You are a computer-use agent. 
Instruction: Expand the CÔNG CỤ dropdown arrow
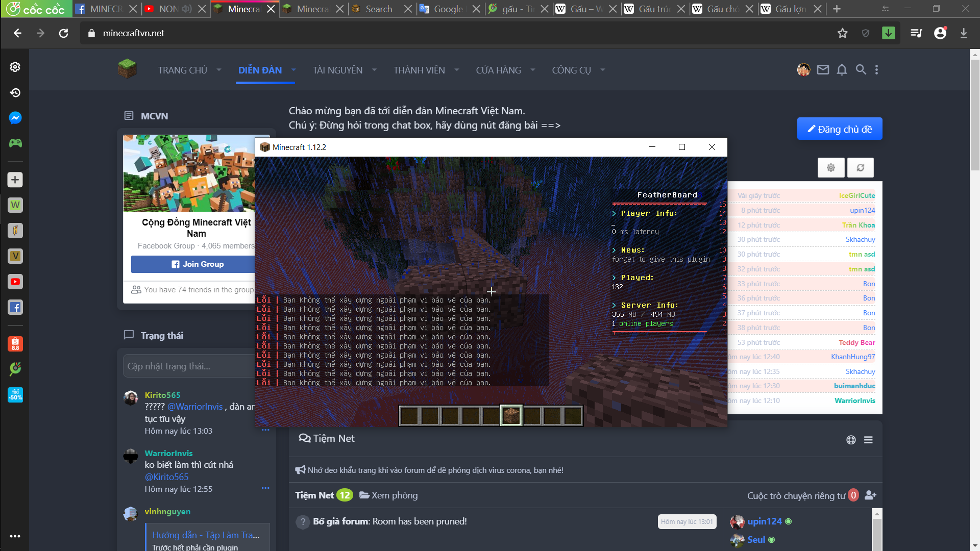(x=602, y=70)
